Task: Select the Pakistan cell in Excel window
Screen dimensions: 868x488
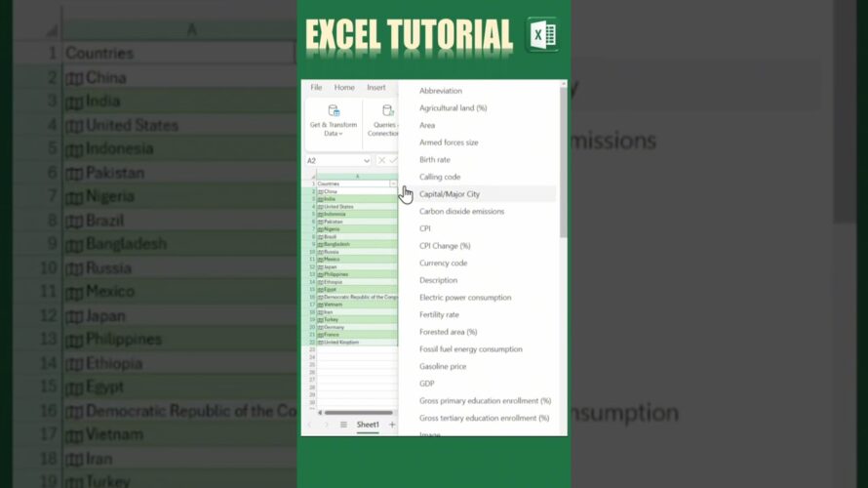Action: point(357,222)
